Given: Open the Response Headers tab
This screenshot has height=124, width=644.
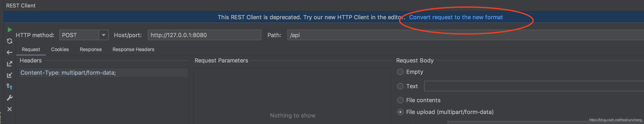Looking at the screenshot, I should coord(133,50).
